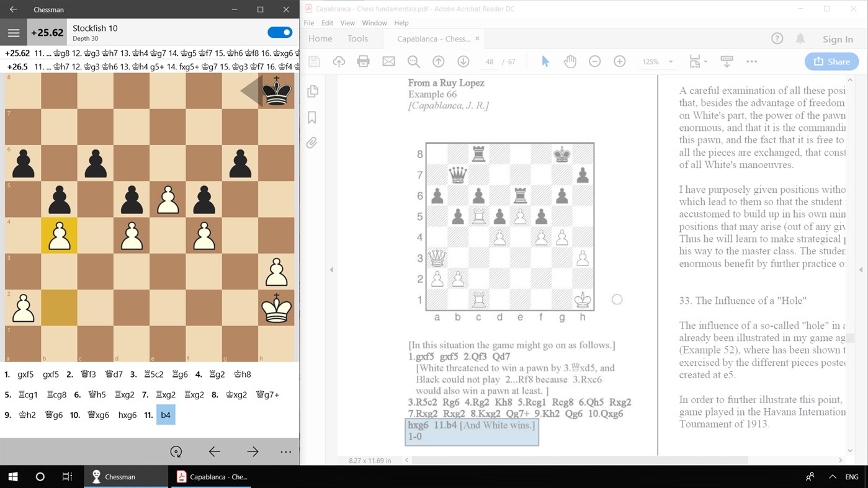868x488 pixels.
Task: Select the Find magnifier icon in Acrobat
Action: pos(413,61)
